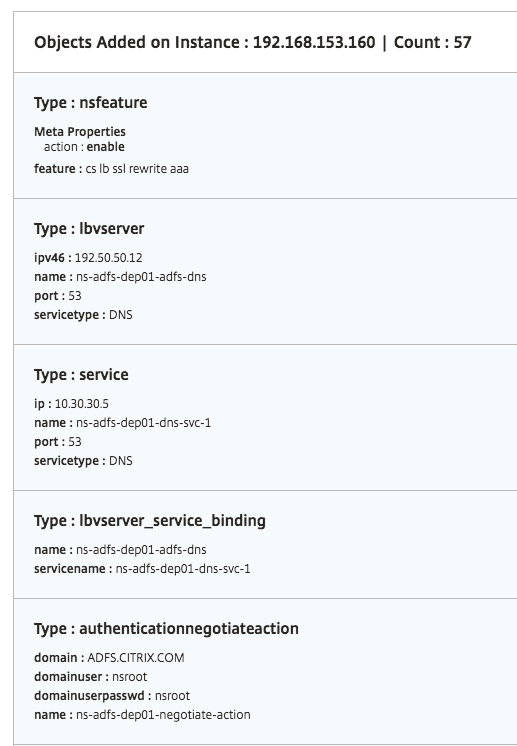Select the Type : lbvserver heading

click(x=89, y=228)
